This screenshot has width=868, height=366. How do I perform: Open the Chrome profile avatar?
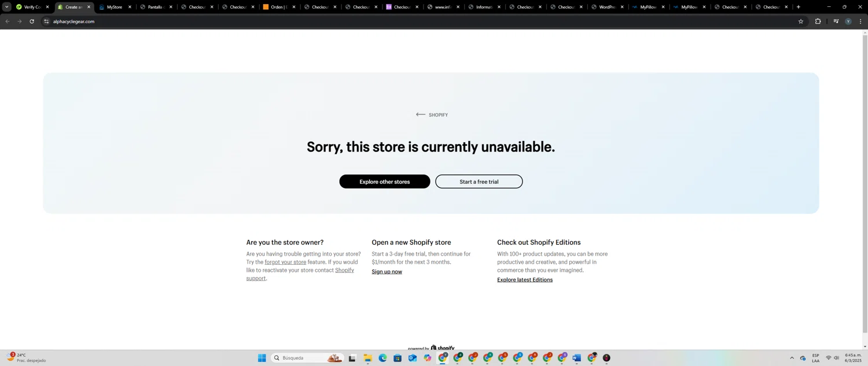848,21
